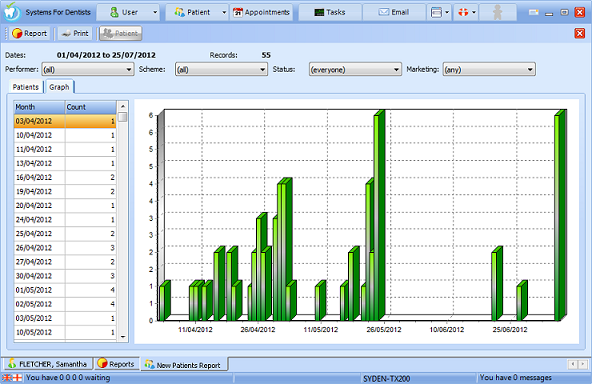
Task: Select the 24/04/2012 row
Action: click(65, 220)
